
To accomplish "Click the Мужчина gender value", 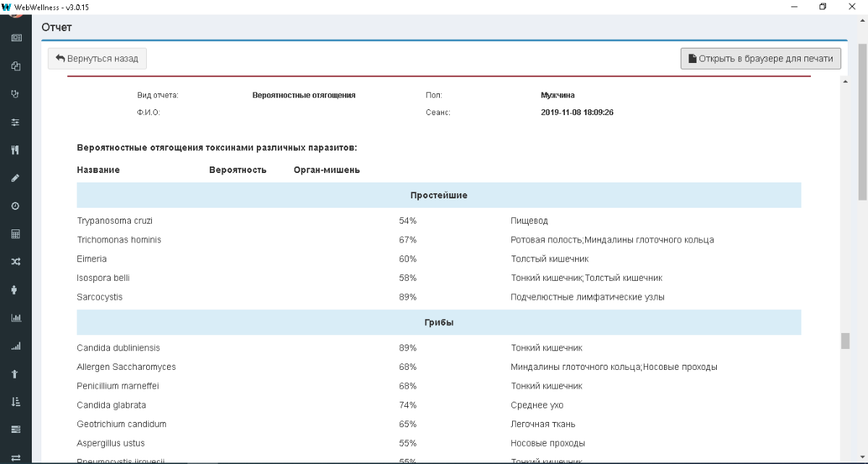I will 558,95.
